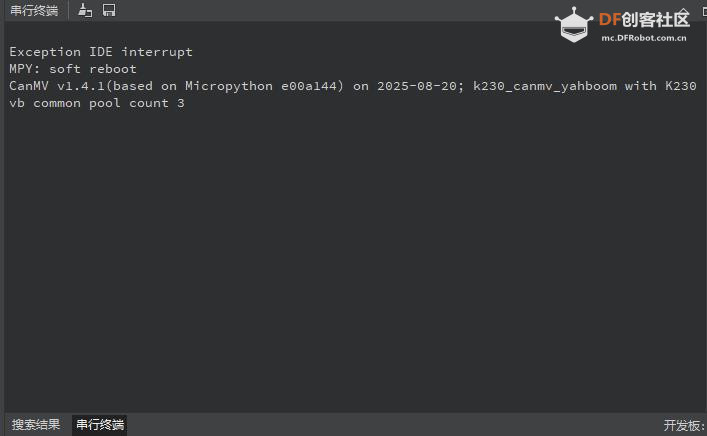
Task: Click the 开发板 status label
Action: (x=684, y=425)
